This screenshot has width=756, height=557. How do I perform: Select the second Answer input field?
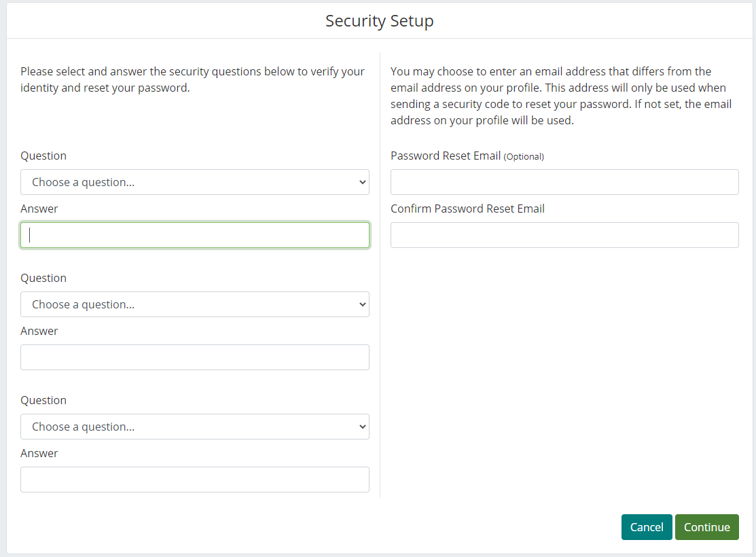(x=195, y=357)
